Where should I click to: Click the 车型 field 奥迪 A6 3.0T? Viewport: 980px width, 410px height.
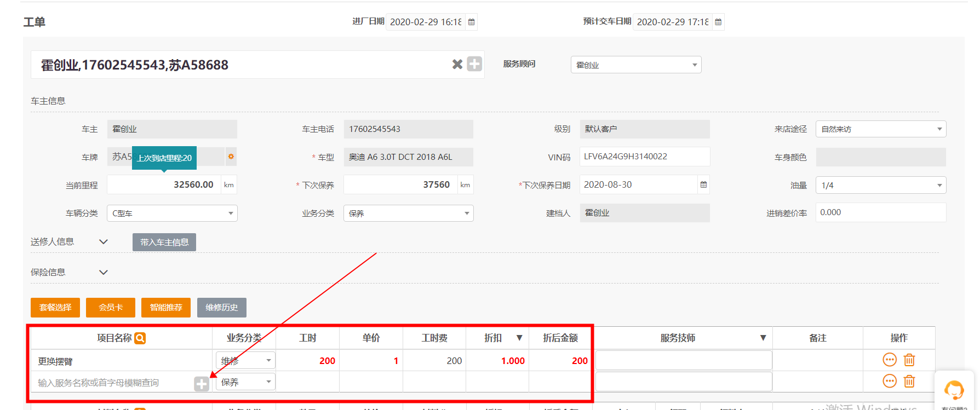[408, 157]
